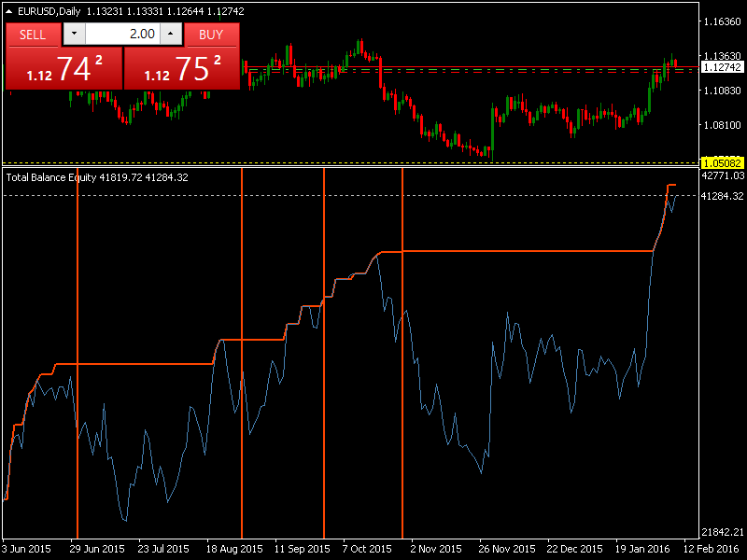This screenshot has width=747, height=560.
Task: Click indicator scale value 42771.03
Action: (723, 175)
